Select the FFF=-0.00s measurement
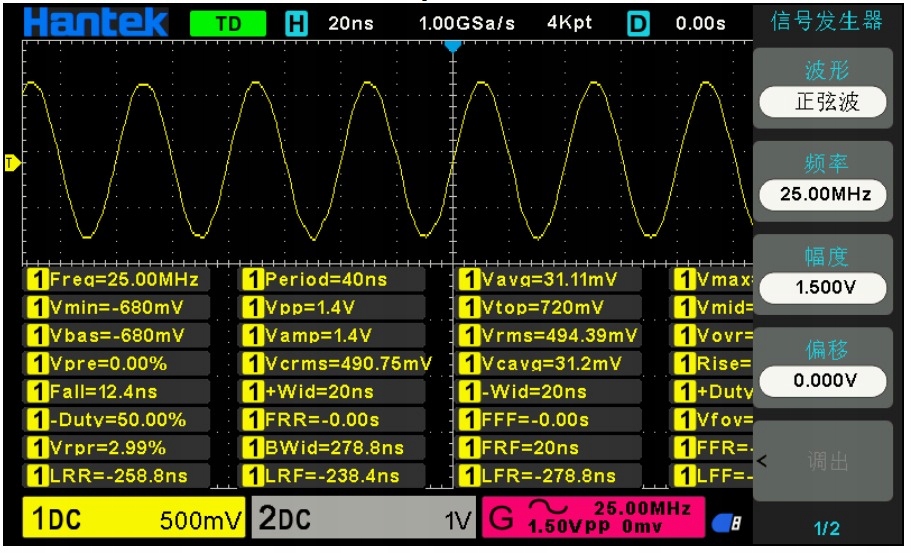The width and height of the screenshot is (912, 553). [548, 420]
